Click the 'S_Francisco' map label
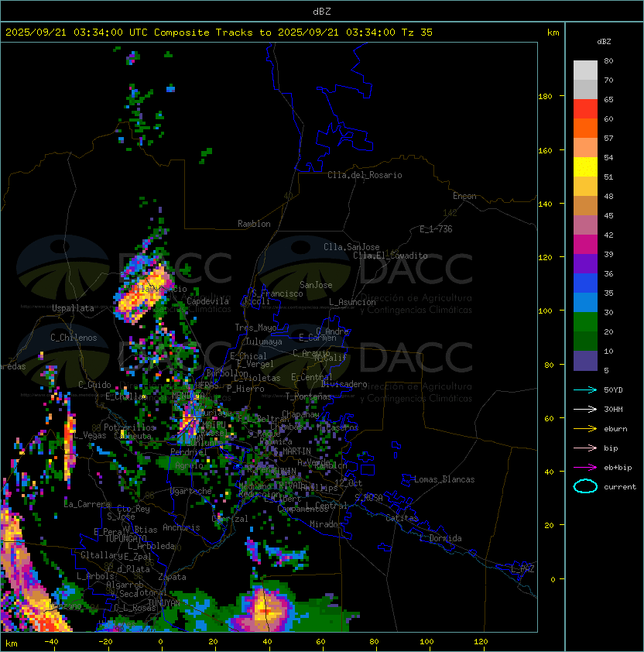This screenshot has height=652, width=644. click(x=277, y=293)
